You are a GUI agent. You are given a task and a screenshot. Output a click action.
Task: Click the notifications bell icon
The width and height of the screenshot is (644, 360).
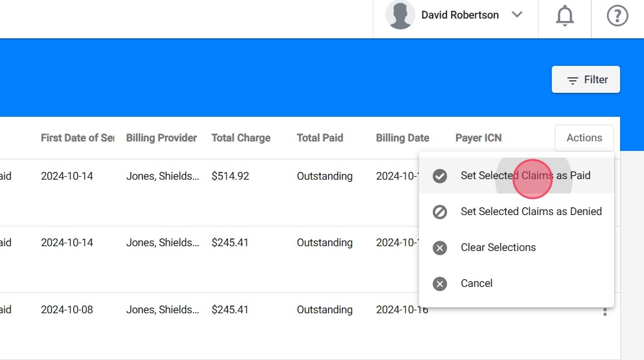tap(564, 16)
